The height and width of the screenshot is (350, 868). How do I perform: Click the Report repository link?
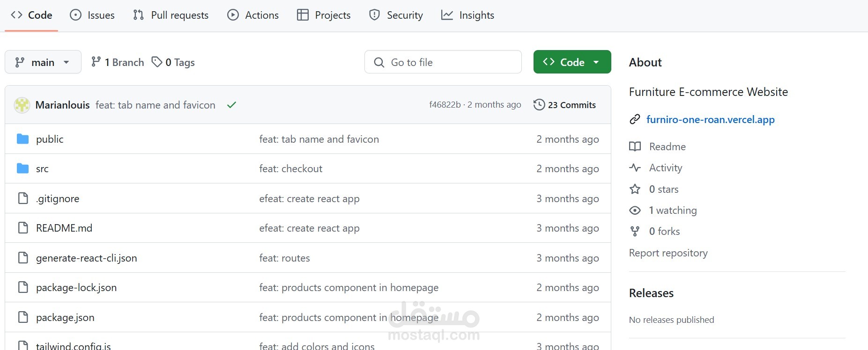click(x=668, y=253)
